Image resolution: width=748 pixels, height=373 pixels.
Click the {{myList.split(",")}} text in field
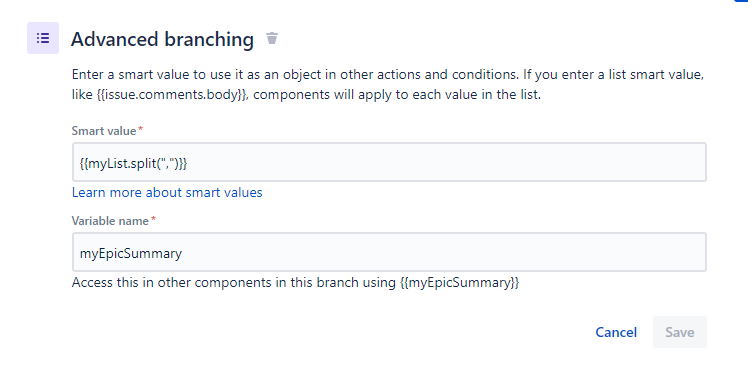pyautogui.click(x=133, y=163)
